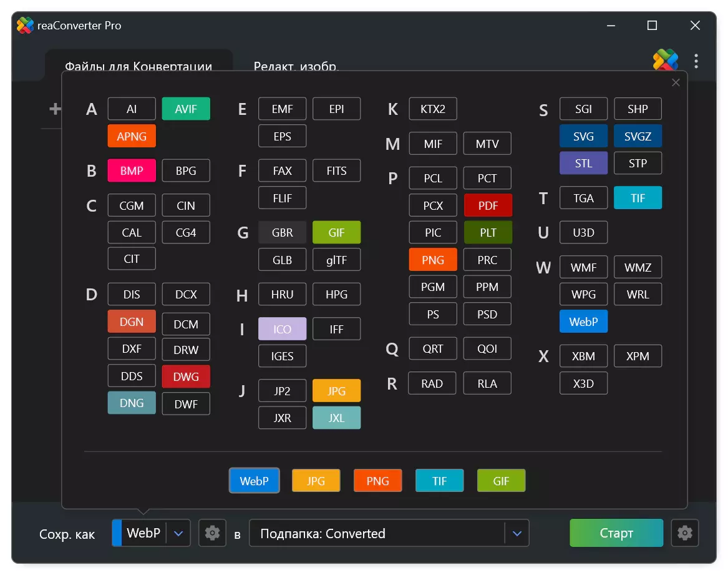Pick the WebP quick format button
The image size is (728, 575).
[x=254, y=481]
